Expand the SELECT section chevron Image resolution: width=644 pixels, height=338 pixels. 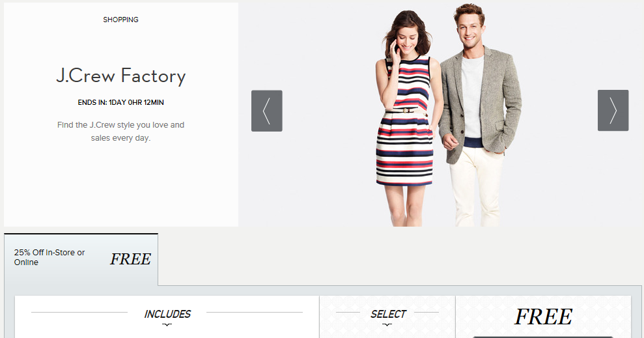387,325
